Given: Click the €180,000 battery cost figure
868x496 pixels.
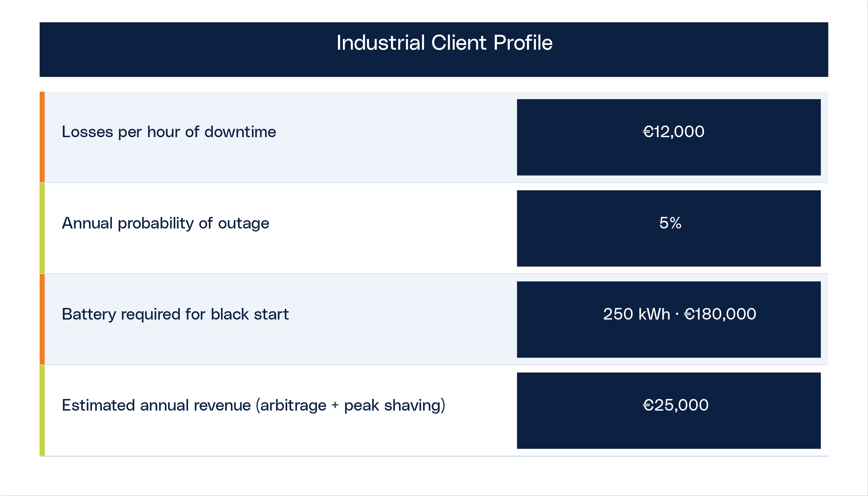Looking at the screenshot, I should 720,314.
